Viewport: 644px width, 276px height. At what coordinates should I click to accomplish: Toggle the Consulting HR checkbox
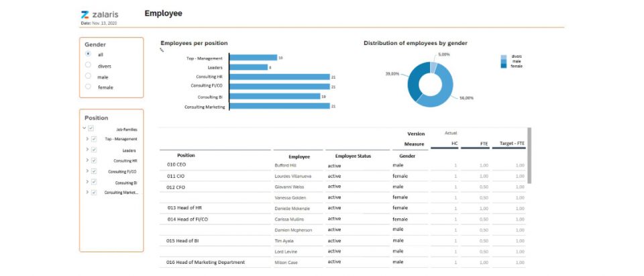(x=94, y=160)
